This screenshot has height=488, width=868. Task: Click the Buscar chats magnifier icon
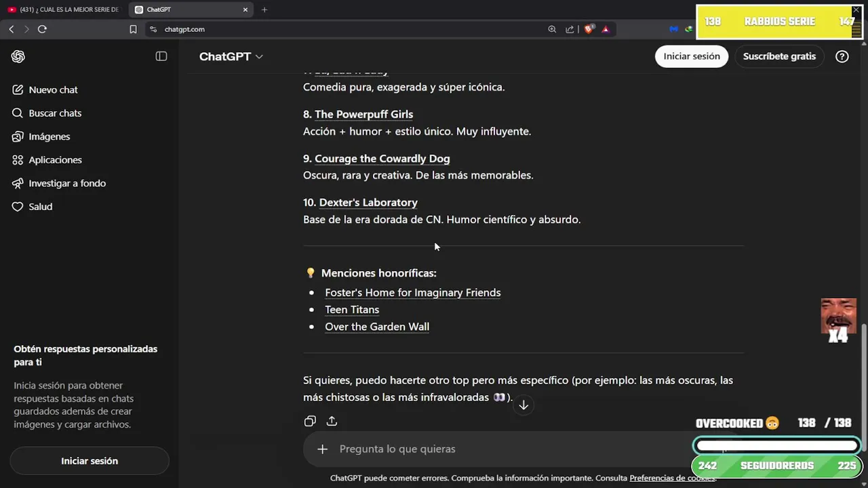pos(18,113)
